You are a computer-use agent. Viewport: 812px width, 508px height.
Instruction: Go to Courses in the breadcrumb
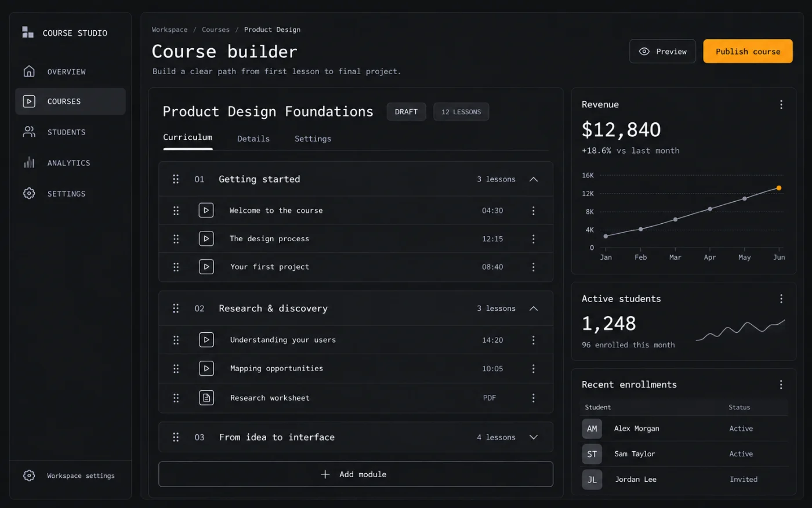pos(216,30)
